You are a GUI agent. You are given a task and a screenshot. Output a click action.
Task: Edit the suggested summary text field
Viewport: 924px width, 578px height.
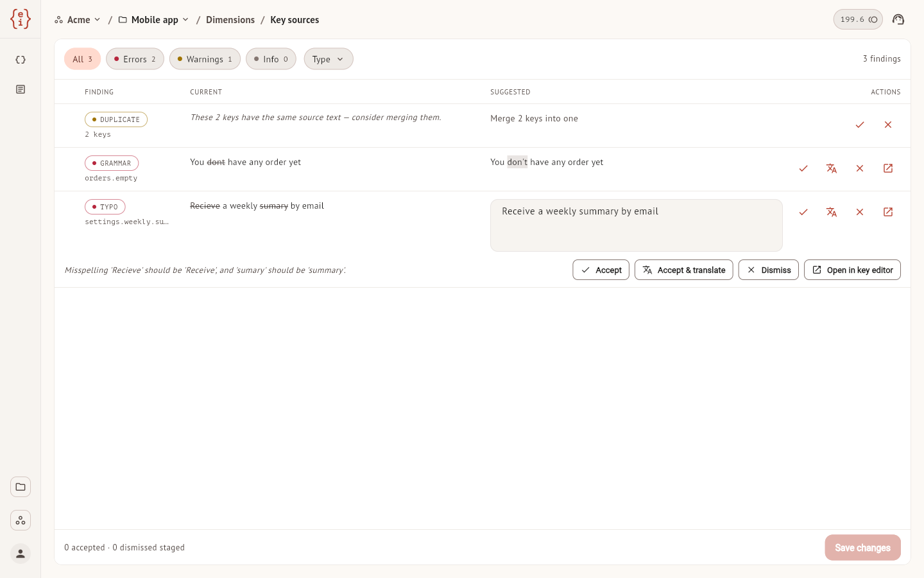637,225
